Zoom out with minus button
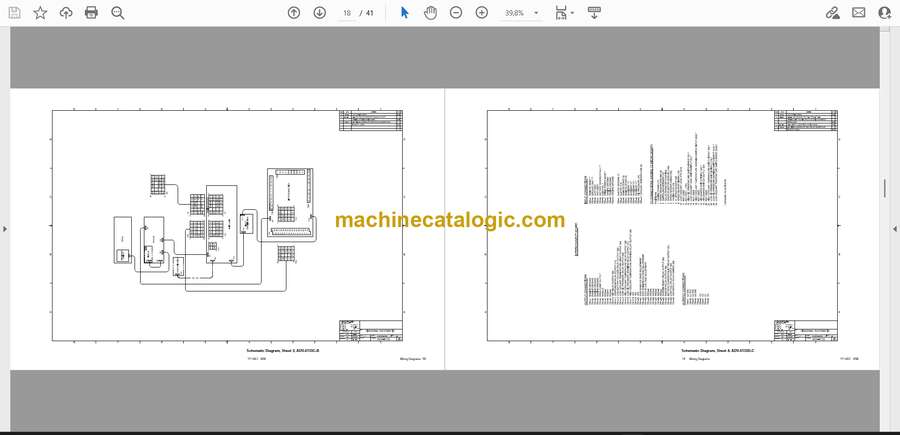900x435 pixels. (456, 13)
